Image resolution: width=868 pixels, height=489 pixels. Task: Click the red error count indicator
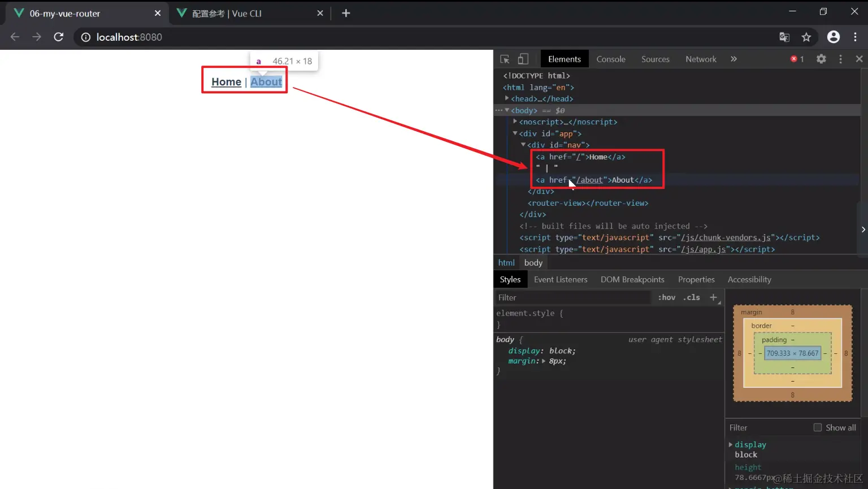click(797, 59)
